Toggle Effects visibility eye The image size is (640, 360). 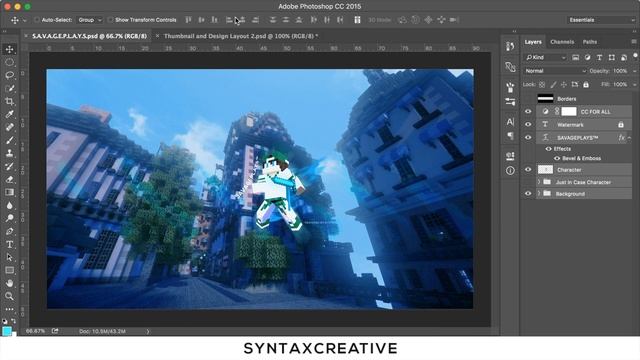tap(548, 149)
